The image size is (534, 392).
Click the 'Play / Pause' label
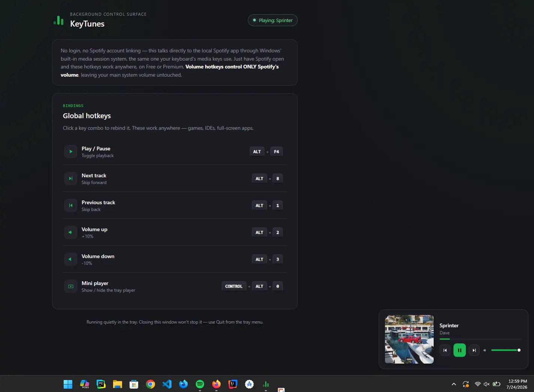coord(96,148)
